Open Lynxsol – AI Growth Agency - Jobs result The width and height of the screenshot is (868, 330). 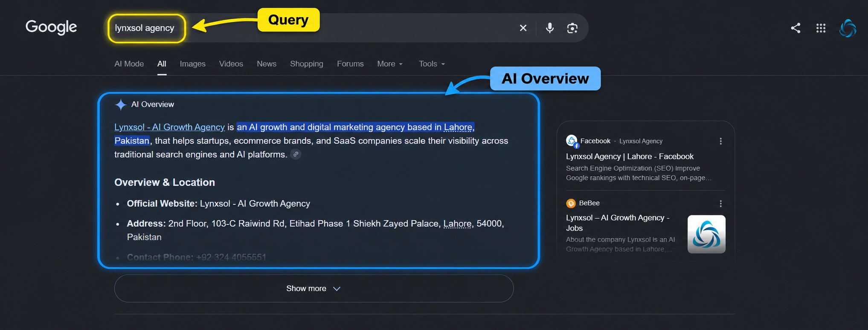click(x=618, y=223)
